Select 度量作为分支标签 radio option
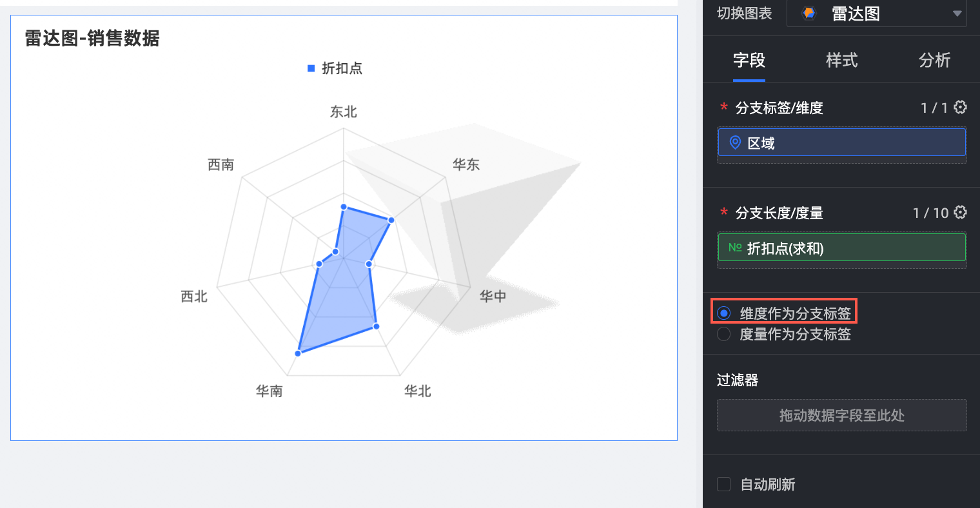This screenshot has width=980, height=508. tap(724, 334)
